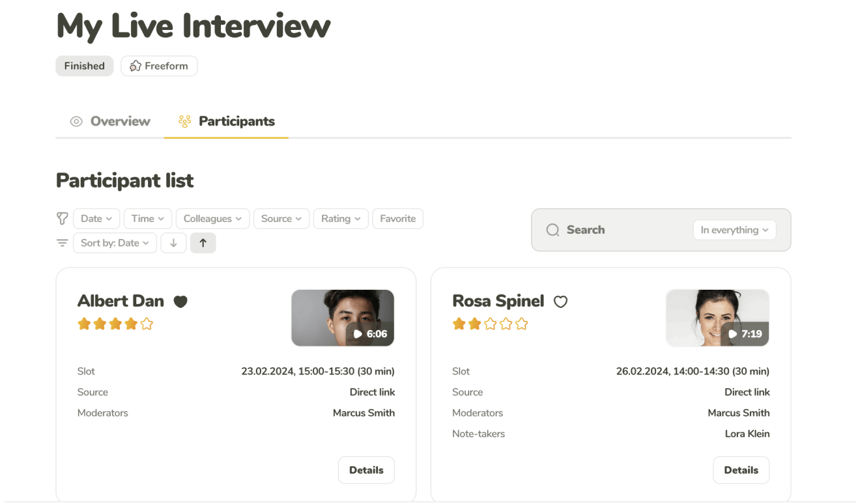Switch to the Overview tab
This screenshot has height=504, width=860.
(x=119, y=121)
